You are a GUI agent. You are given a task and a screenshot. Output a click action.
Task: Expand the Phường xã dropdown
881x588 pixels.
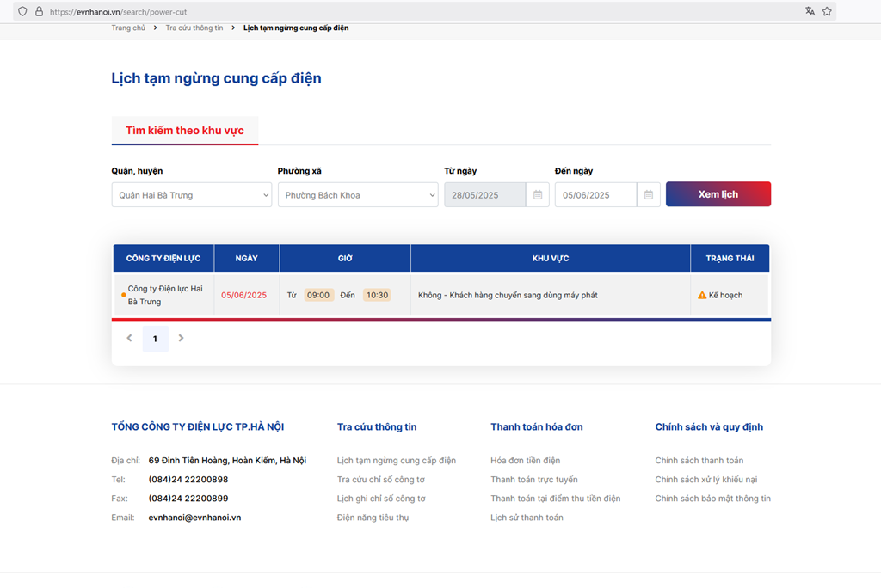pos(357,195)
